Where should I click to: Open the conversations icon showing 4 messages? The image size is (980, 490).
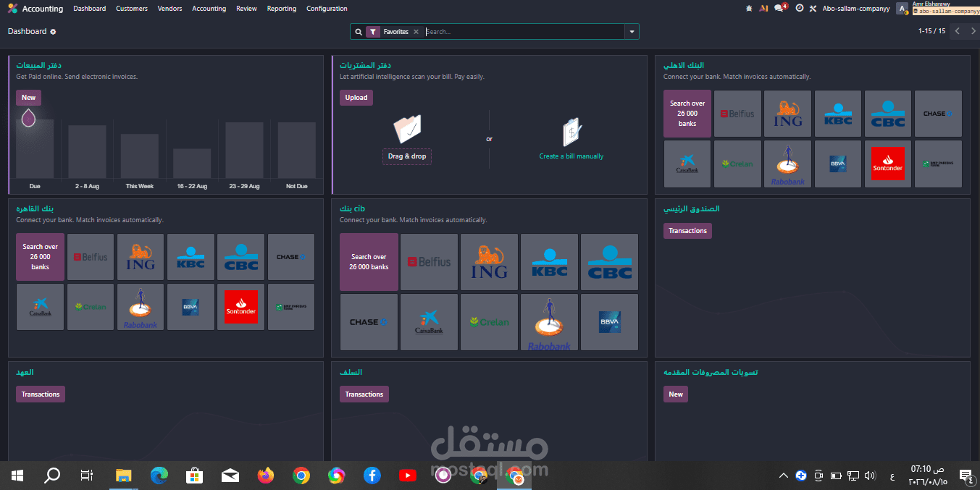click(781, 8)
